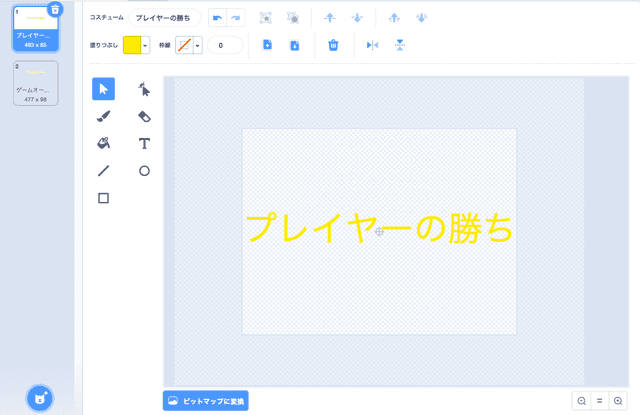Select the Reshape tool

[x=144, y=89]
